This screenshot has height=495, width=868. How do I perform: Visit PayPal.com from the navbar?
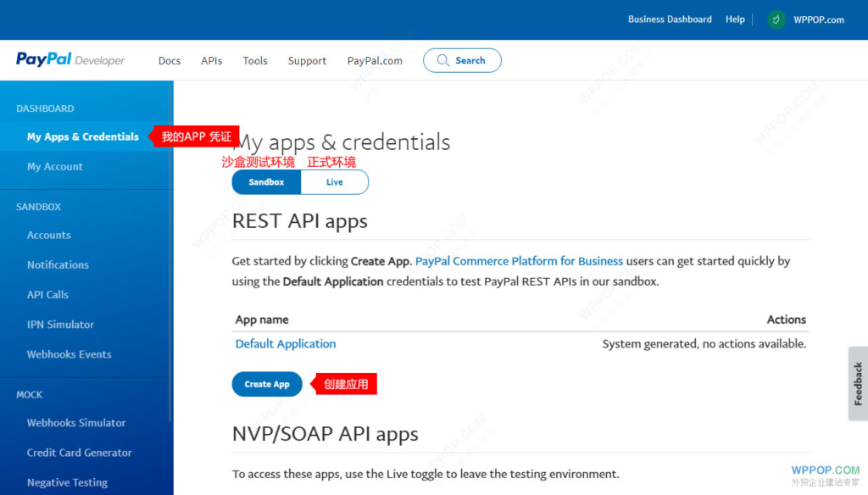click(x=375, y=61)
